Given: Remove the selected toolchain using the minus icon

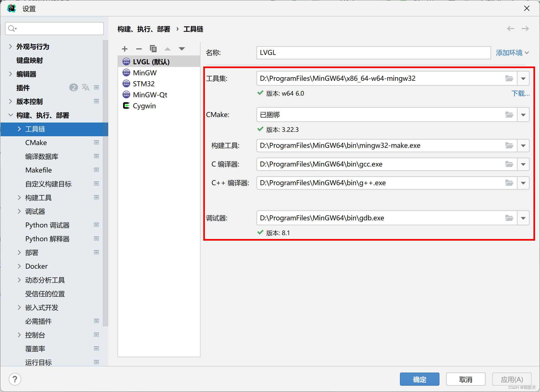Looking at the screenshot, I should (x=139, y=49).
